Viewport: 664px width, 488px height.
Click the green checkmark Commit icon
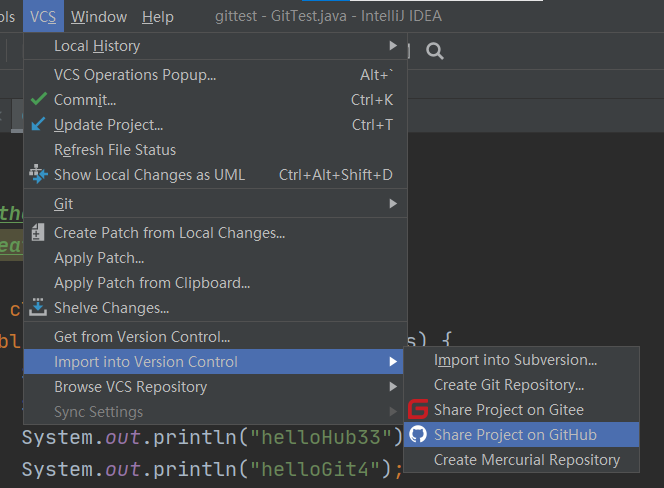[39, 99]
